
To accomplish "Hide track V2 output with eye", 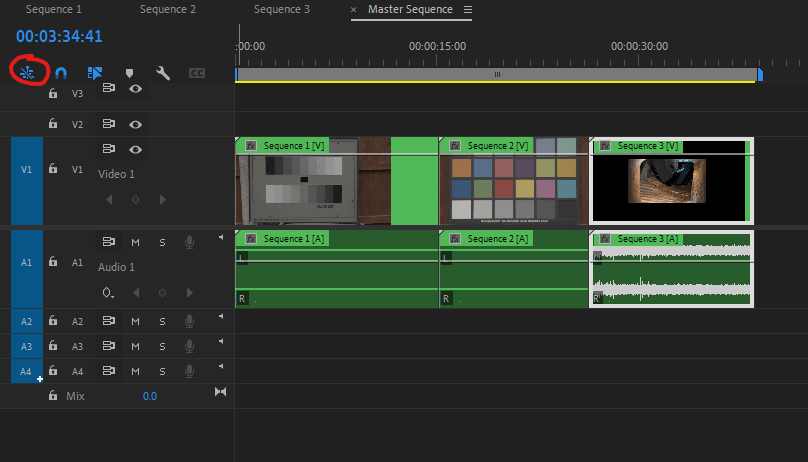I will 135,124.
